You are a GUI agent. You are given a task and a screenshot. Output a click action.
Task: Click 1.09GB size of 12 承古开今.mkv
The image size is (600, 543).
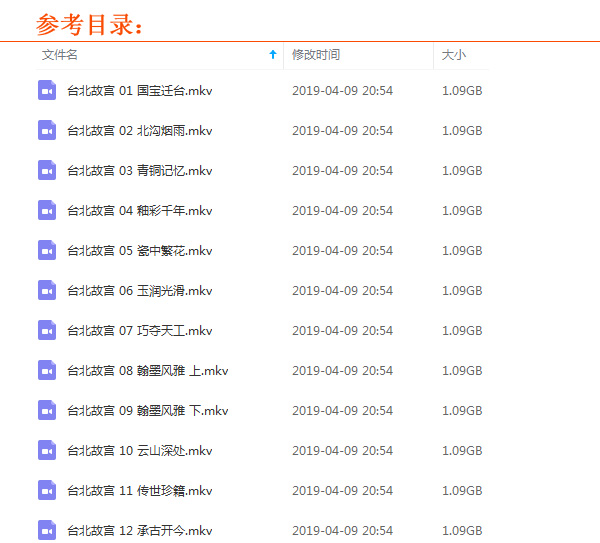[462, 531]
